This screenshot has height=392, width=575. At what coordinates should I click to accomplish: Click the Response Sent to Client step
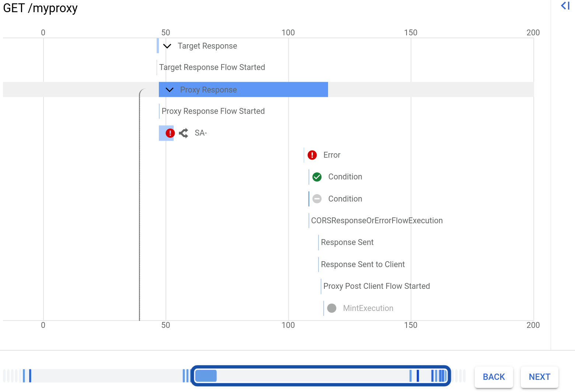(x=363, y=264)
